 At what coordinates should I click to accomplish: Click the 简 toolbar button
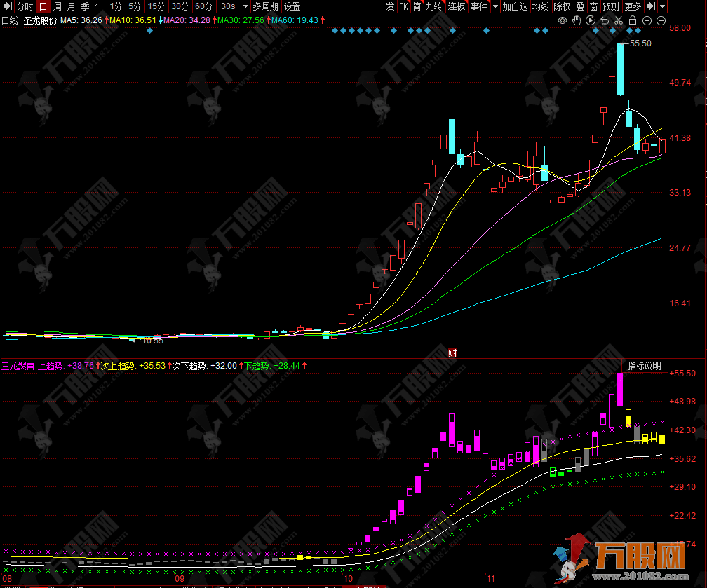pyautogui.click(x=417, y=6)
